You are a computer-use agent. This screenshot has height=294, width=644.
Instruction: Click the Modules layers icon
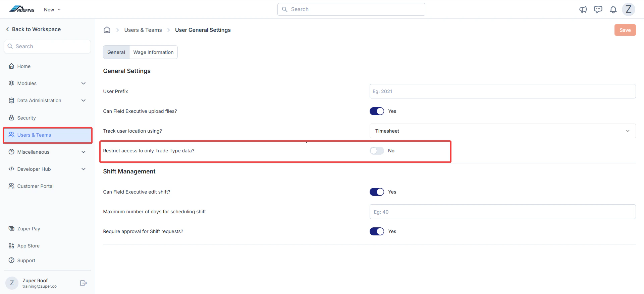[x=11, y=83]
